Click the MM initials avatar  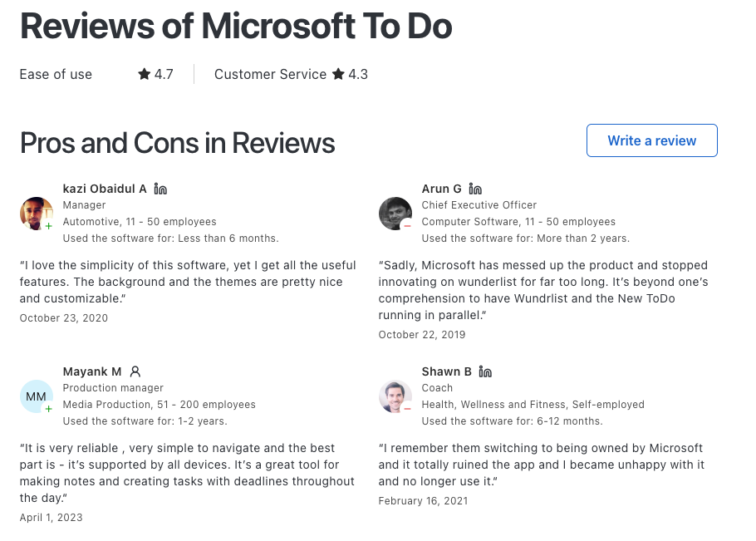(37, 396)
